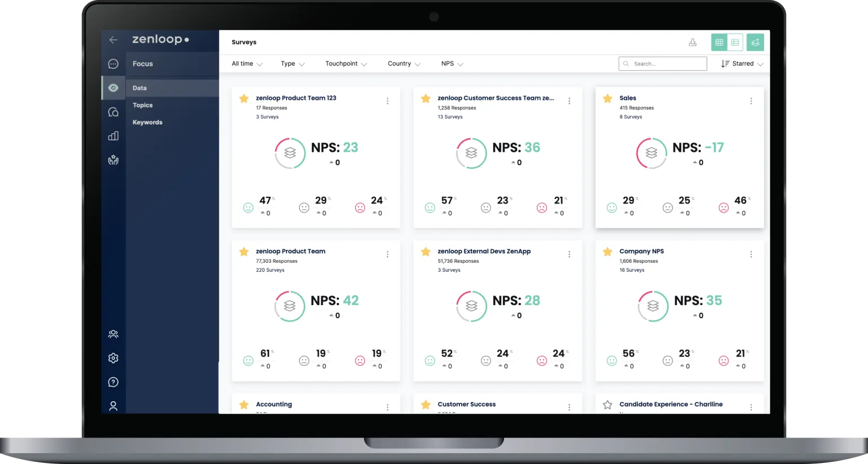Open options menu for zenloop Product Team 123

387,101
